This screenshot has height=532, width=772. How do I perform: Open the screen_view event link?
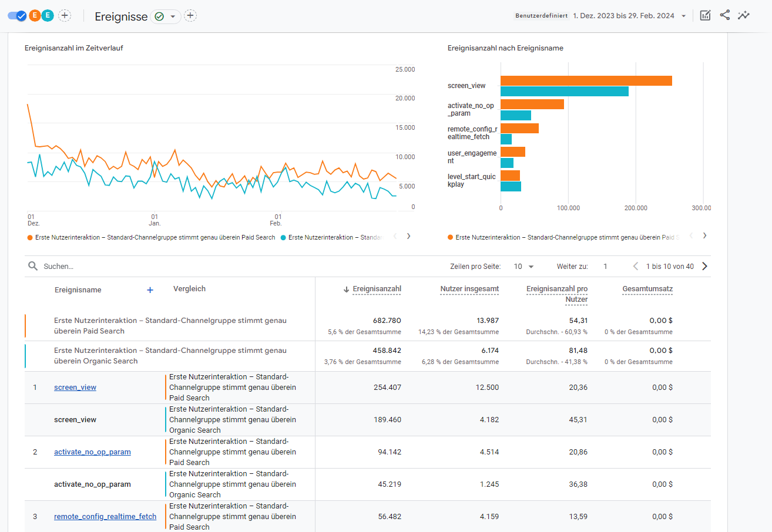[75, 388]
